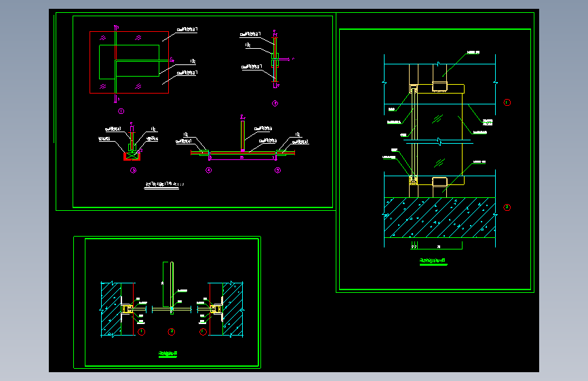The width and height of the screenshot is (588, 381).
Task: Click magenta detail marker 2 under vertical section
Action: (275, 104)
